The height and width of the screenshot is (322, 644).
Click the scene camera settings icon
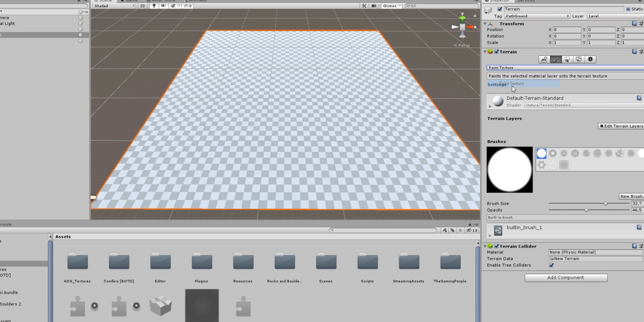(374, 6)
